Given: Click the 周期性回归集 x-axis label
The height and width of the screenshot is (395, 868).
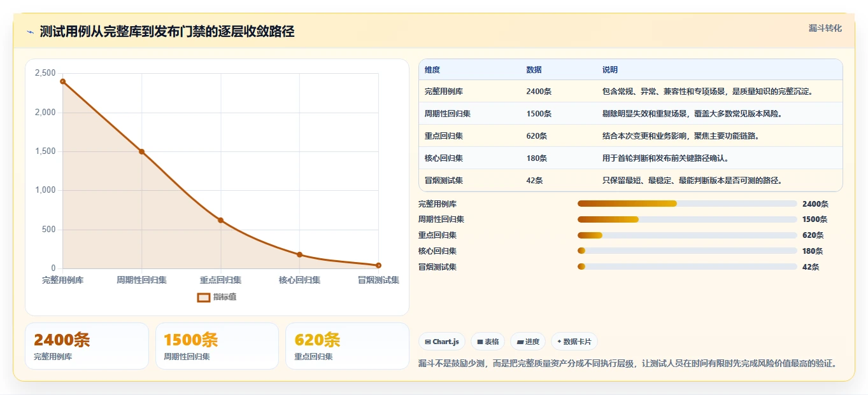Looking at the screenshot, I should point(141,280).
